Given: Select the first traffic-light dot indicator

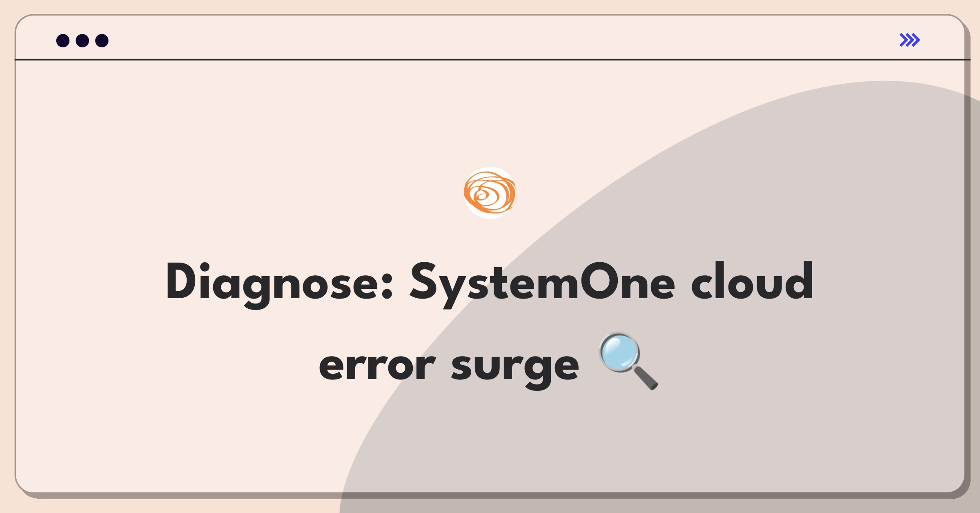Looking at the screenshot, I should point(64,41).
